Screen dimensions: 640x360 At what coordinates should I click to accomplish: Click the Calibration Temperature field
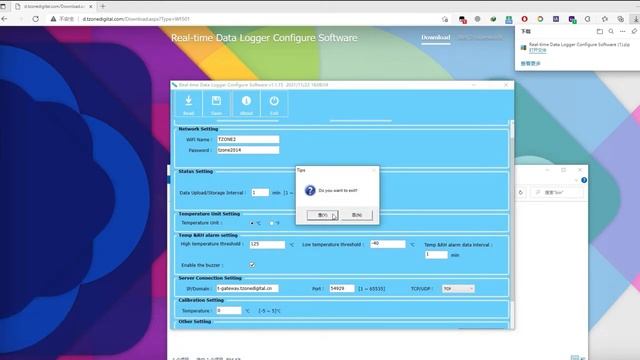coord(229,311)
